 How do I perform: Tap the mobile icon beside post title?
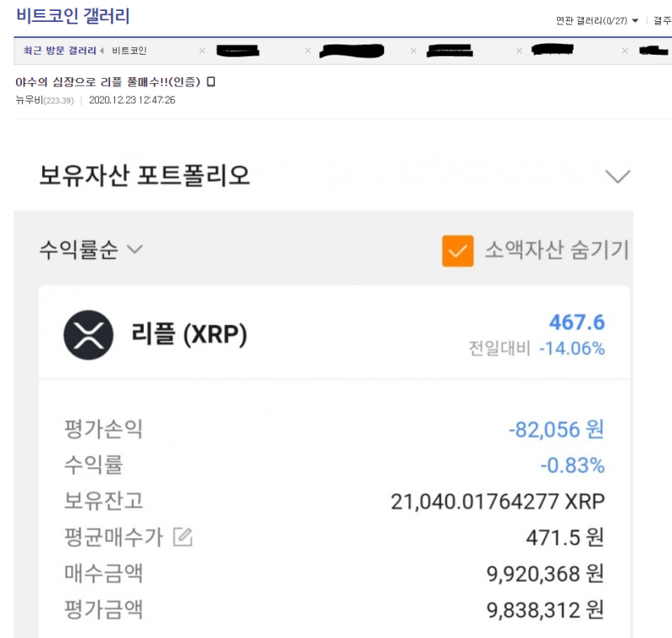click(211, 82)
